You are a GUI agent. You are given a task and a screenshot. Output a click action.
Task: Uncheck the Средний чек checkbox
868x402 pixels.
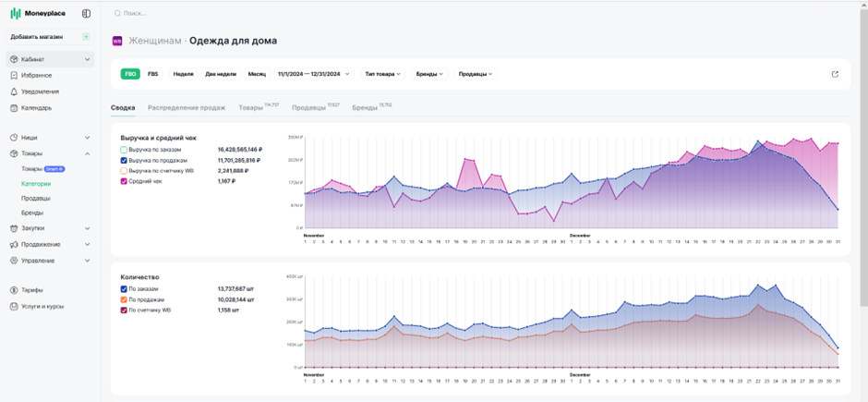(124, 181)
